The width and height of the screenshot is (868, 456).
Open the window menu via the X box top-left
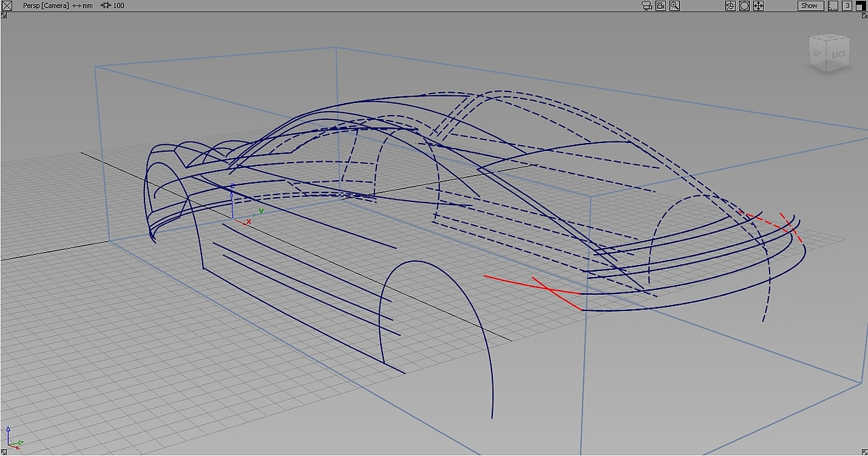click(7, 5)
